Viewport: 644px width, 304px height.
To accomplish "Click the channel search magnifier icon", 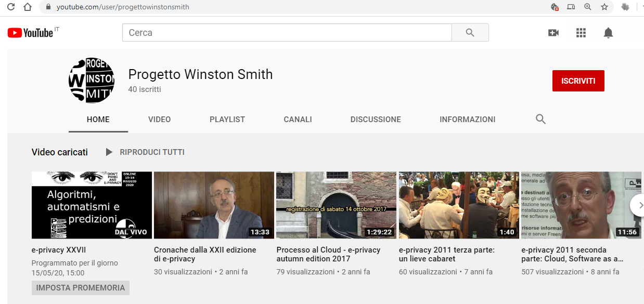I will (x=540, y=120).
